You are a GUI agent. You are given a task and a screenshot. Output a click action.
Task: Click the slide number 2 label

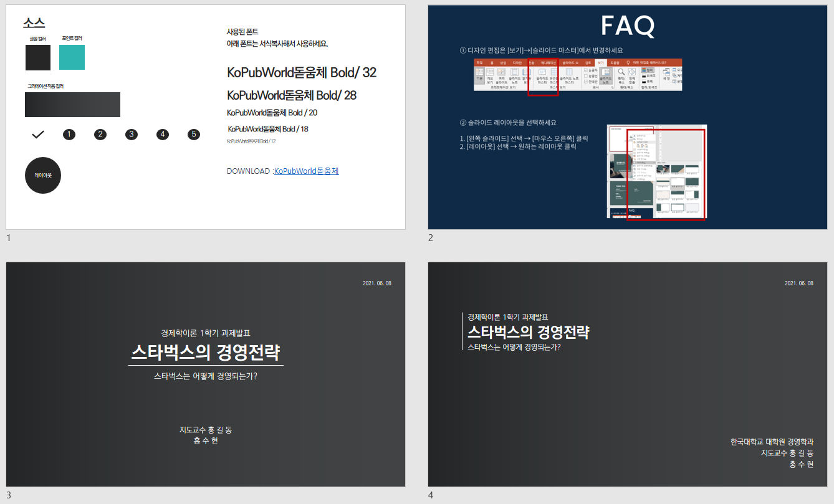tap(431, 238)
